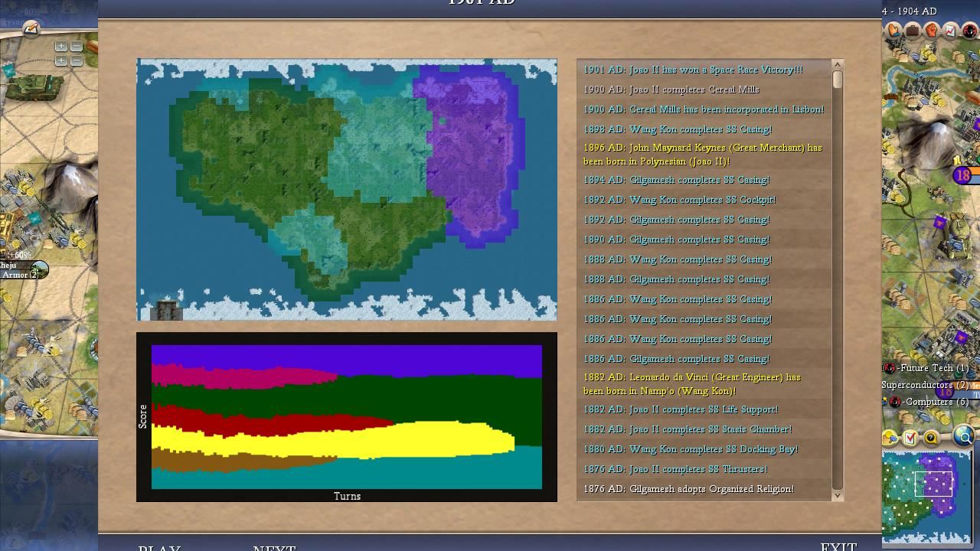Click the 1904 AD date at top right
The height and width of the screenshot is (551, 980).
pos(918,11)
